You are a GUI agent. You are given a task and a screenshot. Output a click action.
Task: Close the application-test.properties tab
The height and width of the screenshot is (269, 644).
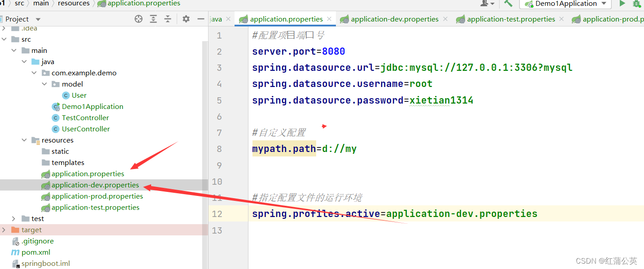[x=561, y=19]
